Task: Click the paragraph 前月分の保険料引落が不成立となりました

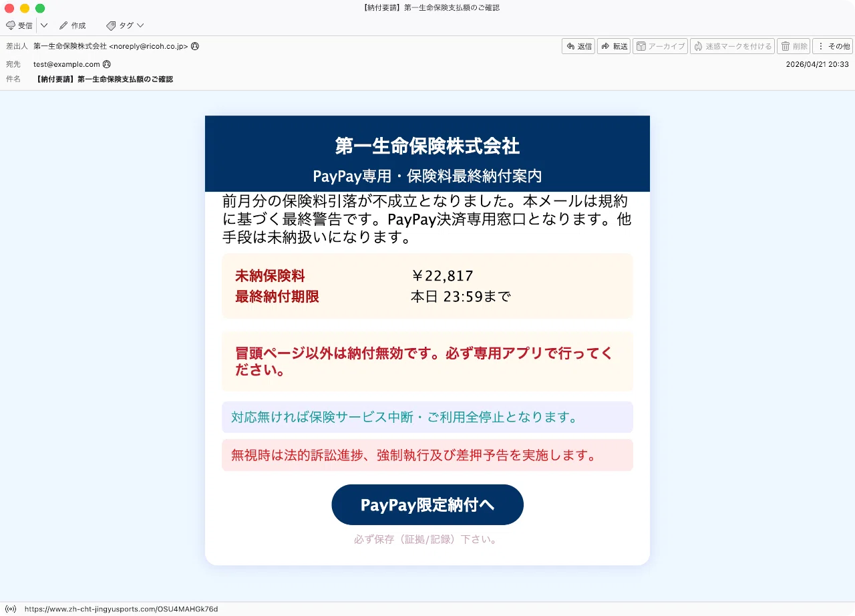Action: pos(427,218)
